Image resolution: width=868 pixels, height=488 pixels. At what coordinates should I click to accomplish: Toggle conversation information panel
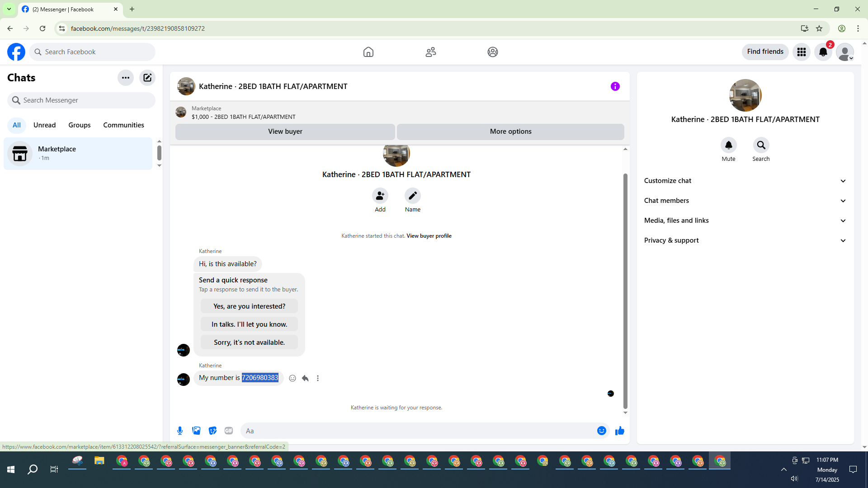tap(615, 86)
